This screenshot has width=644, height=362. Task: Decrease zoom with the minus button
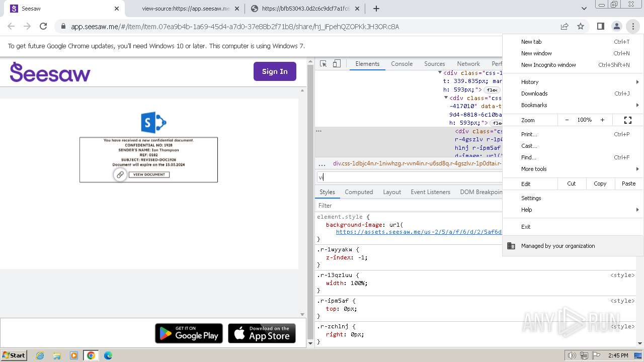click(567, 120)
